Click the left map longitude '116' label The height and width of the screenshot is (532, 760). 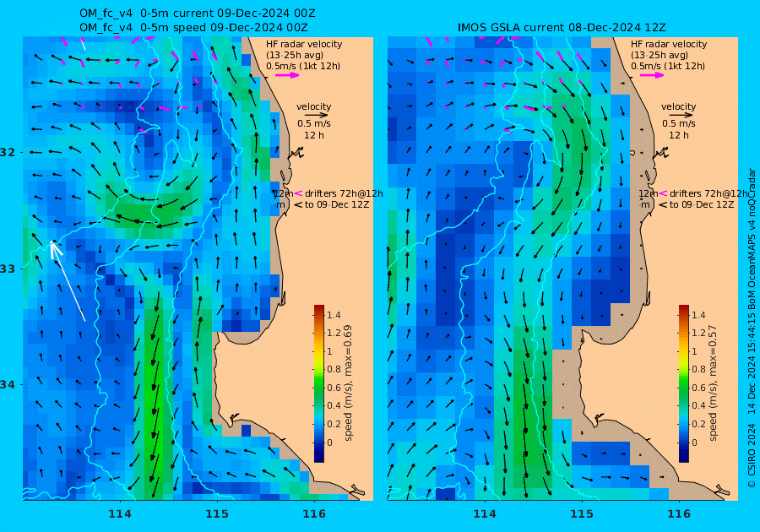[314, 514]
